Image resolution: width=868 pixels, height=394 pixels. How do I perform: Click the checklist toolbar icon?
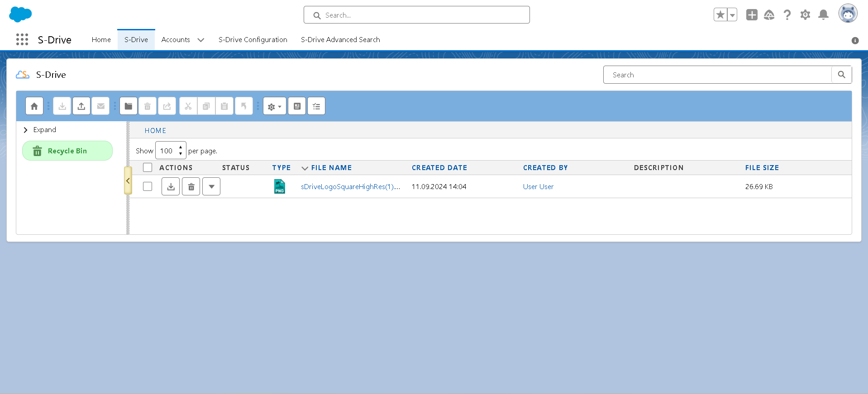[x=316, y=106]
